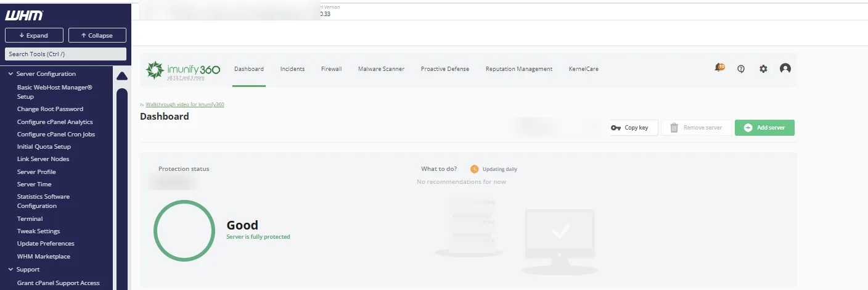Screen dimensions: 868x290
Task: Open the KernelCare tab
Action: pos(584,69)
